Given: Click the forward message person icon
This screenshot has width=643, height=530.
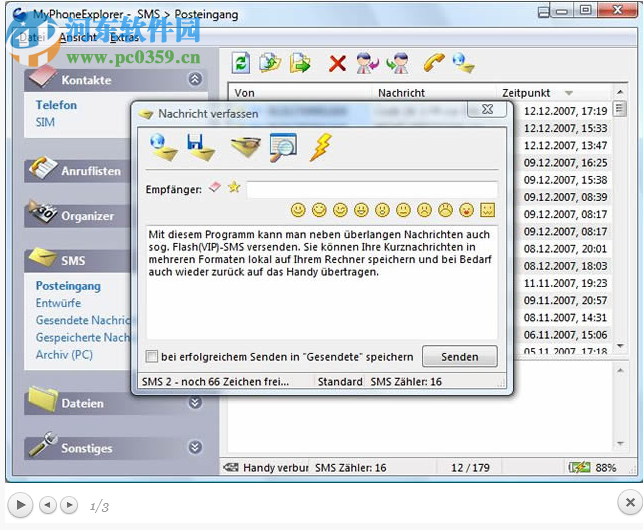Looking at the screenshot, I should coord(397,63).
